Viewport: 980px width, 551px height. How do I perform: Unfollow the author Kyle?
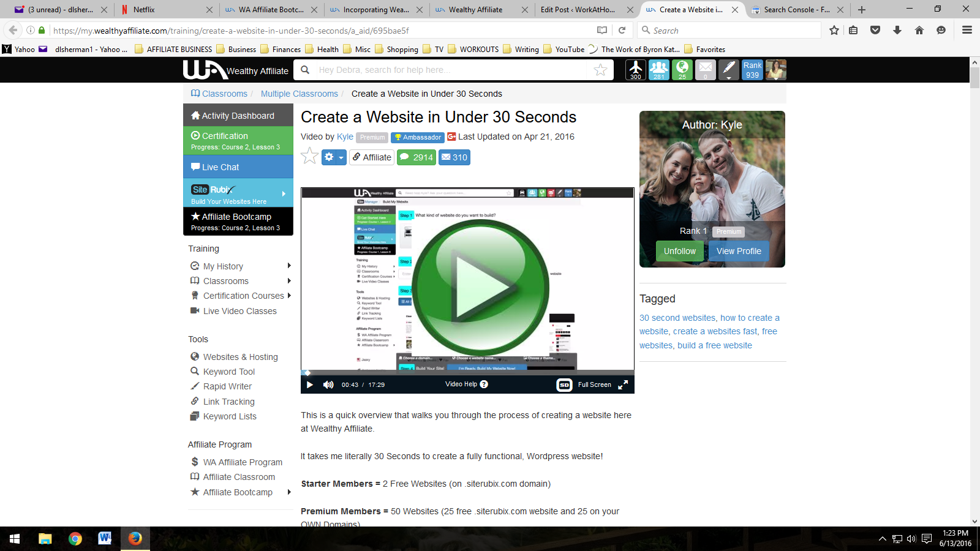[680, 251]
